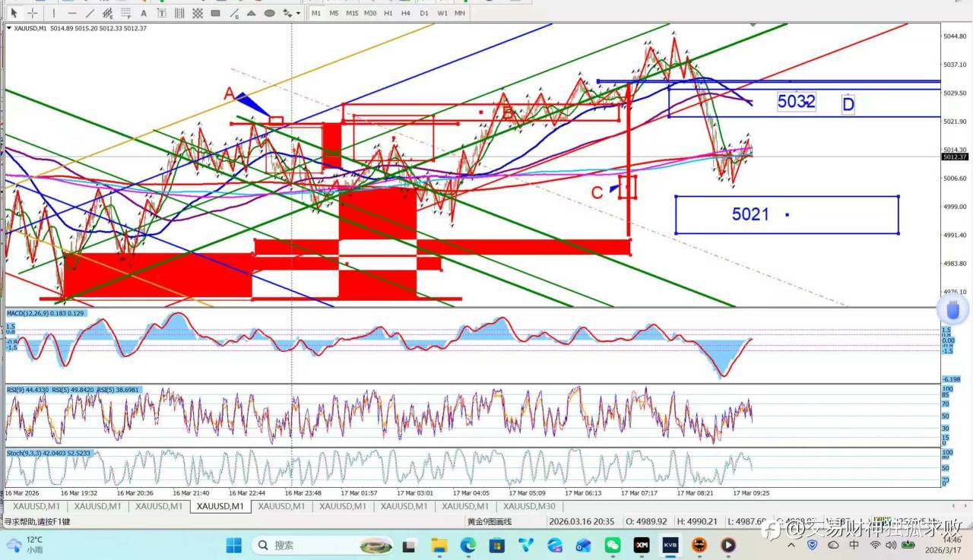The image size is (973, 560).
Task: Open the Windows Start menu
Action: pos(233,545)
